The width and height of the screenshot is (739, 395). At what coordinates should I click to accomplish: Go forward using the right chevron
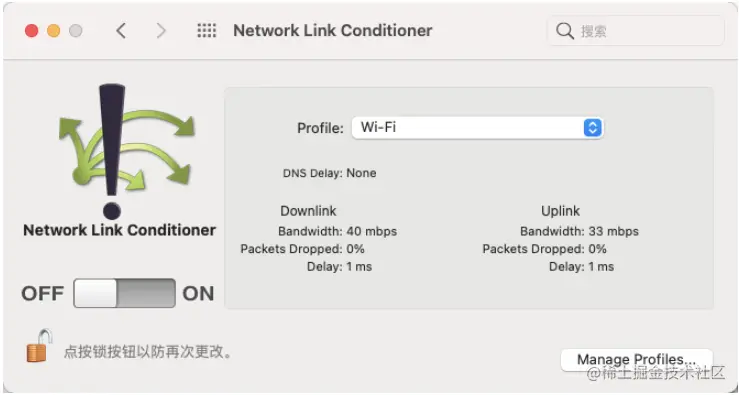pos(161,31)
